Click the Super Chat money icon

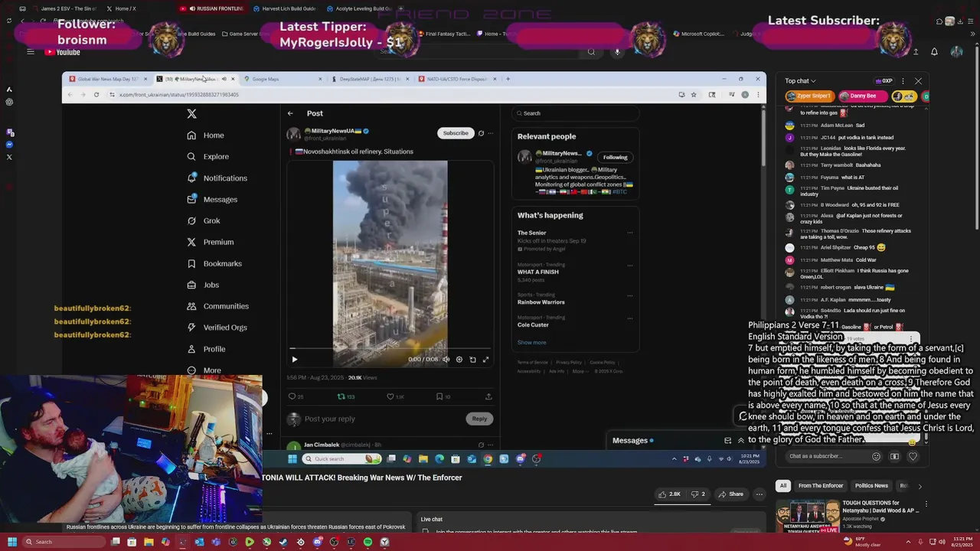(x=894, y=457)
